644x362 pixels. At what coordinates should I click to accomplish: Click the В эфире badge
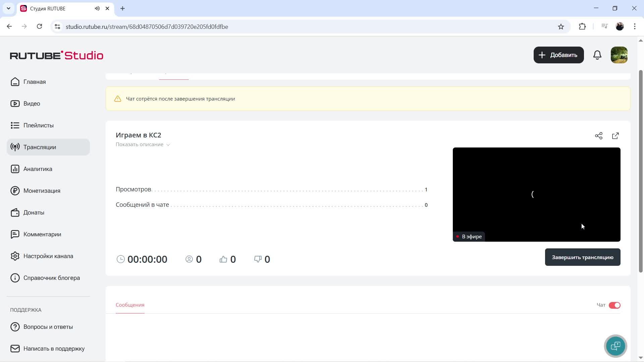coord(469,237)
